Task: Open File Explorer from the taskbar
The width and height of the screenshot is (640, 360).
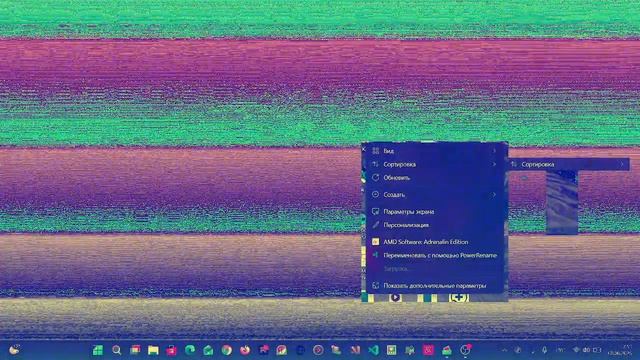Action: click(153, 350)
